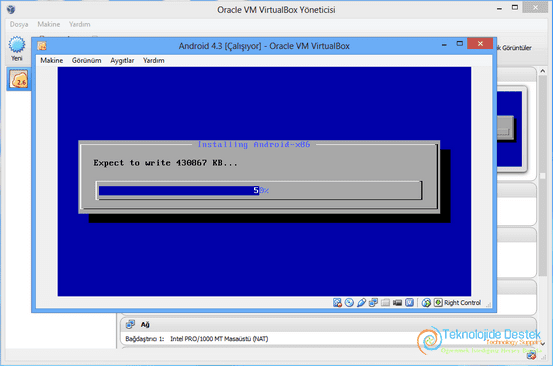
Task: Click the hard disk activity icon in VM status bar
Action: [x=337, y=303]
